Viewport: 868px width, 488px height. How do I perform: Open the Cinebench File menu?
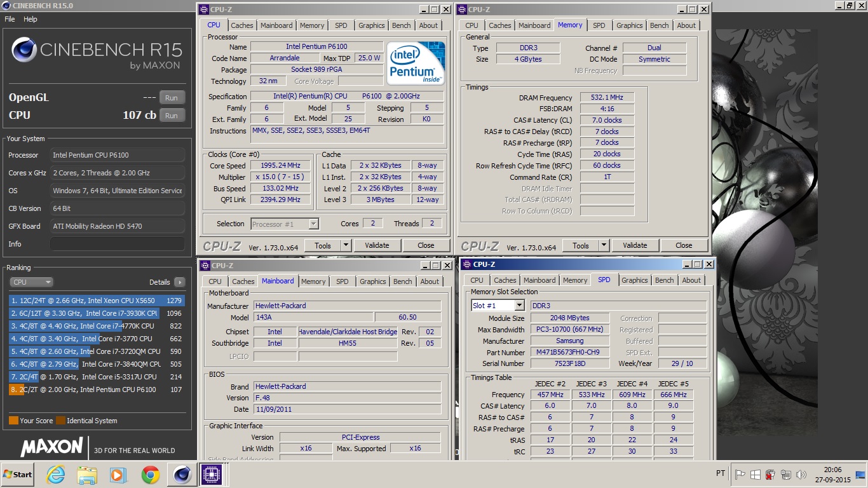(10, 19)
